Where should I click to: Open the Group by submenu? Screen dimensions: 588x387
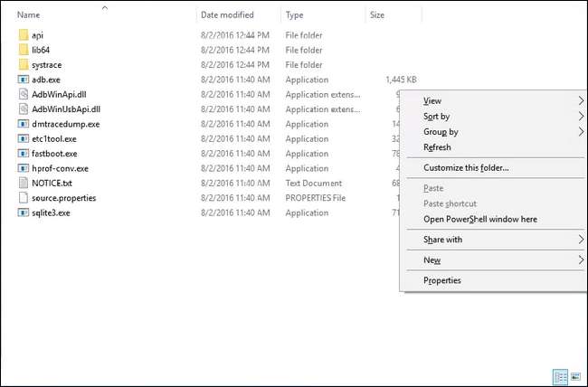click(495, 132)
